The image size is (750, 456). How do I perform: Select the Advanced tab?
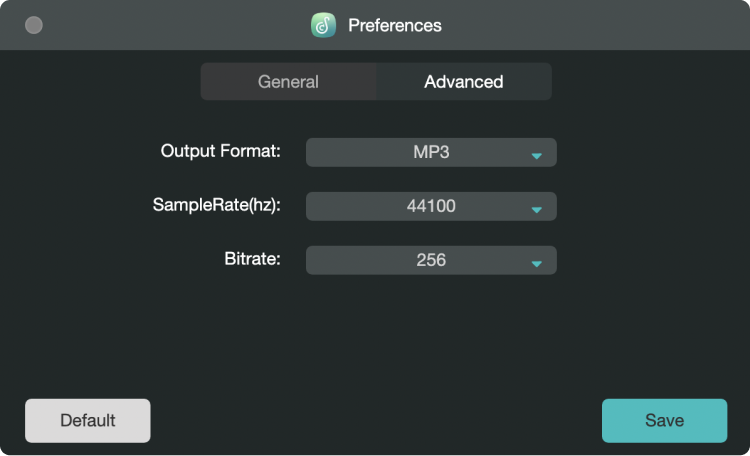pyautogui.click(x=463, y=82)
